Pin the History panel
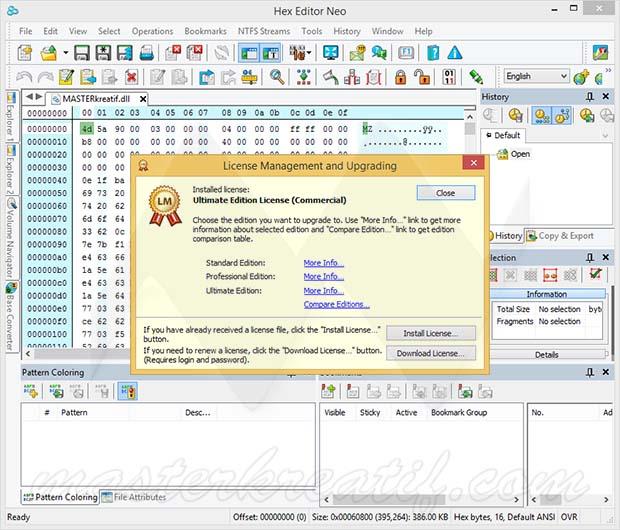620x530 pixels. point(590,97)
